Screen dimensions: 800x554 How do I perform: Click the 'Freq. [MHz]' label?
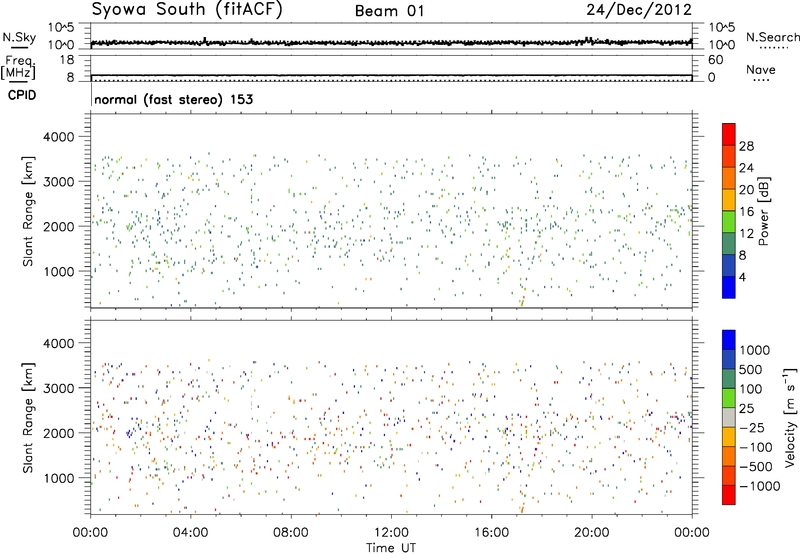click(18, 67)
